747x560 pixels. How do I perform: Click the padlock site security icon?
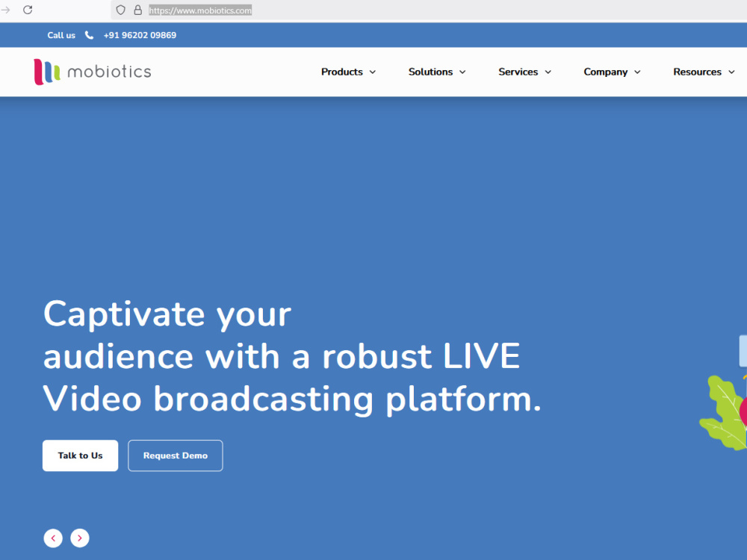(x=137, y=10)
